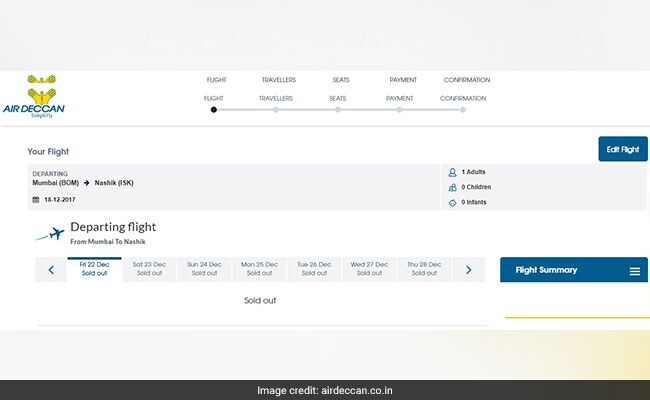
Task: Click the PAYMENT step dot in progress bar
Action: point(399,110)
